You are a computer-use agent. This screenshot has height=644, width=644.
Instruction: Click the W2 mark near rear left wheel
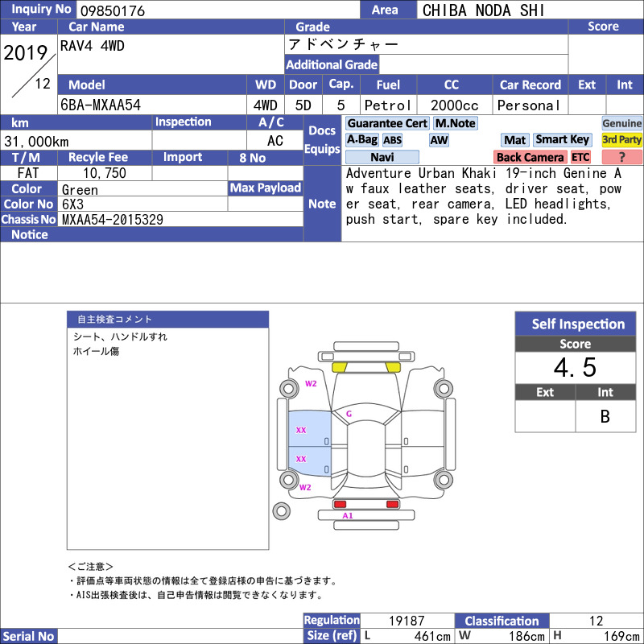pos(305,488)
